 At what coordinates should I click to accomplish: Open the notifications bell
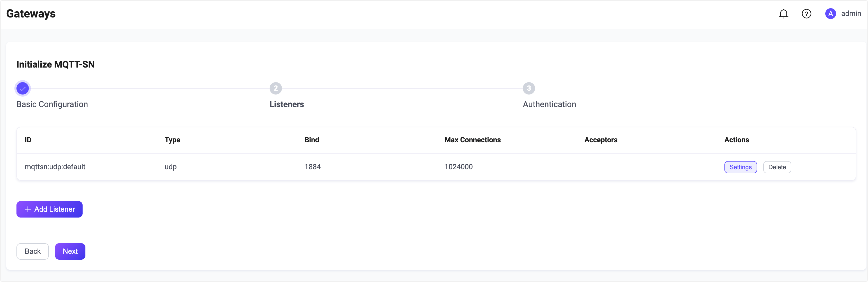point(783,14)
